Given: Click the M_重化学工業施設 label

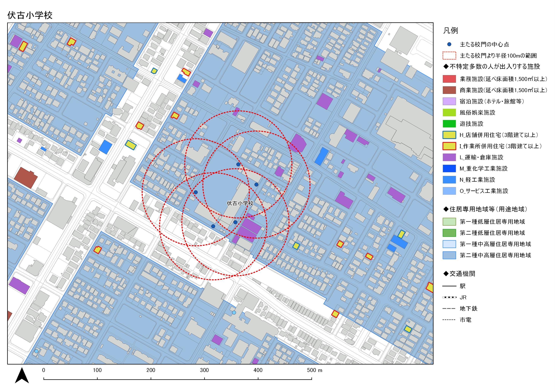Looking at the screenshot, I should tap(484, 169).
